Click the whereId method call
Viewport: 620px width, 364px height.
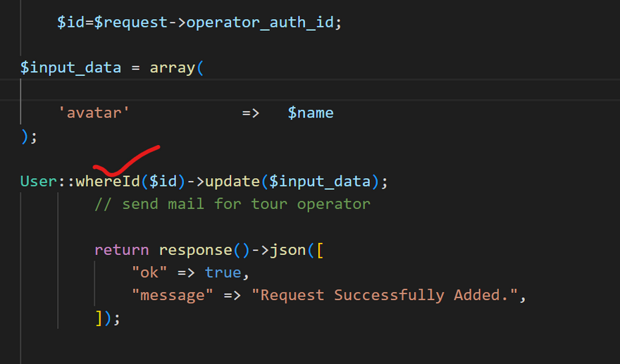(108, 182)
